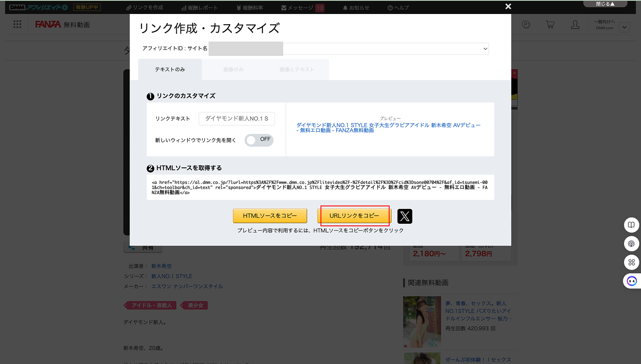Click URLリンクをコピー button

pyautogui.click(x=354, y=216)
